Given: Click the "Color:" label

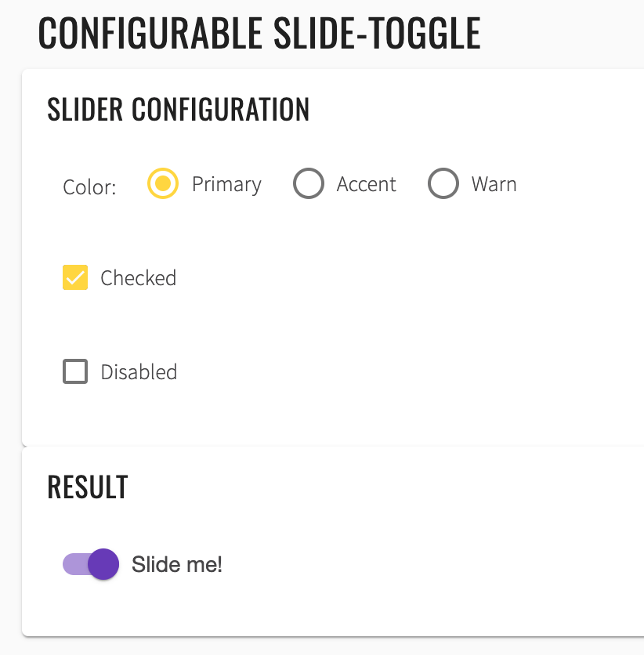Looking at the screenshot, I should (x=89, y=187).
